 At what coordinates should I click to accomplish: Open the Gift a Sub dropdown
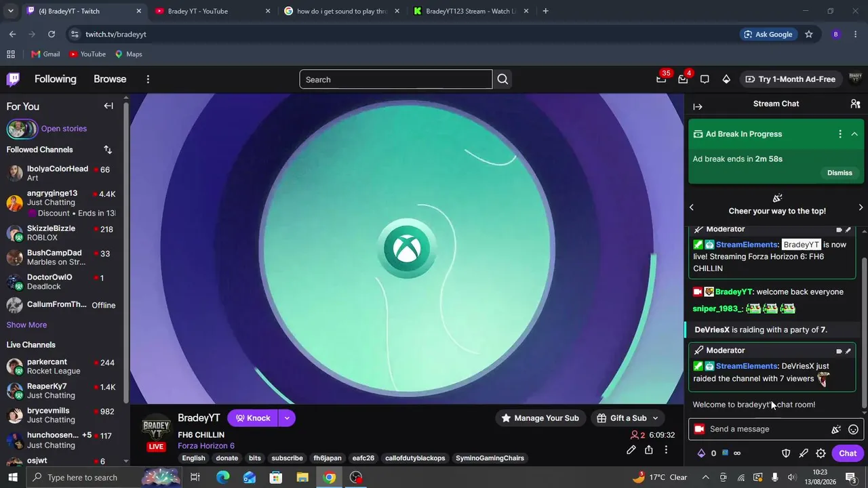coord(627,418)
